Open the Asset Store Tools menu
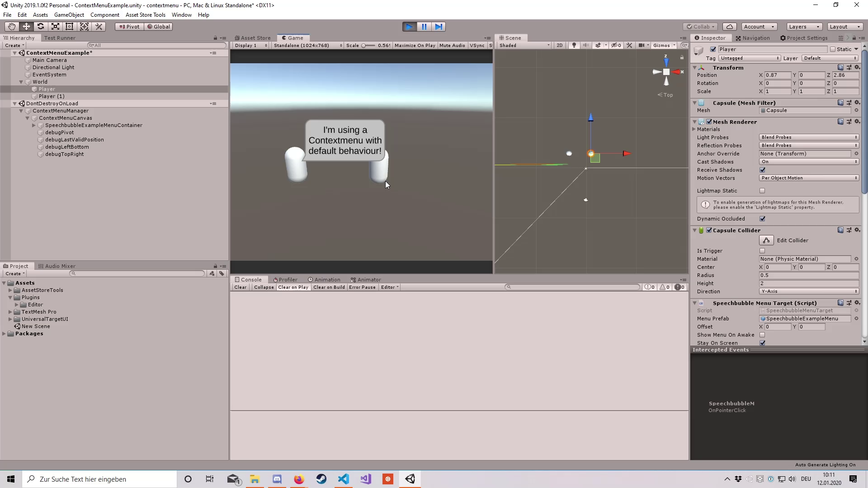This screenshot has height=488, width=868. coord(146,15)
